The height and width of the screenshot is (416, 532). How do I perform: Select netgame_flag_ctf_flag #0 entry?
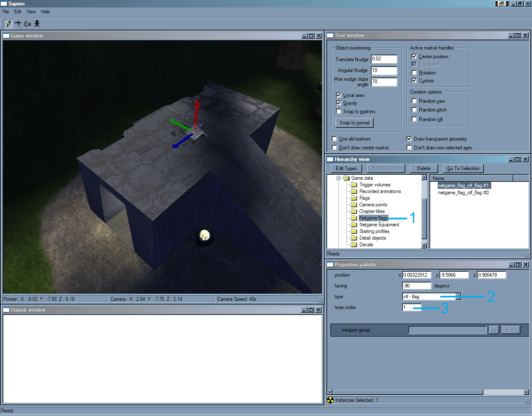click(463, 193)
